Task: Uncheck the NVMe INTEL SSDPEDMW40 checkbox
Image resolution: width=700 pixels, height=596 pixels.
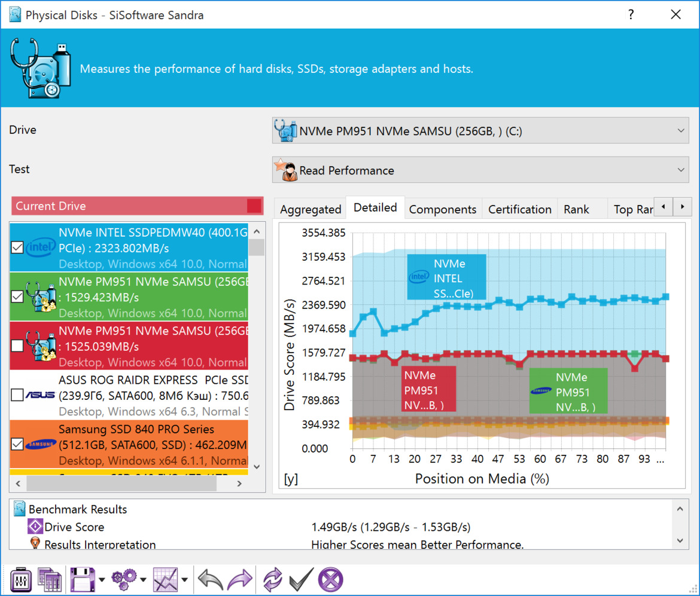Action: 17,247
